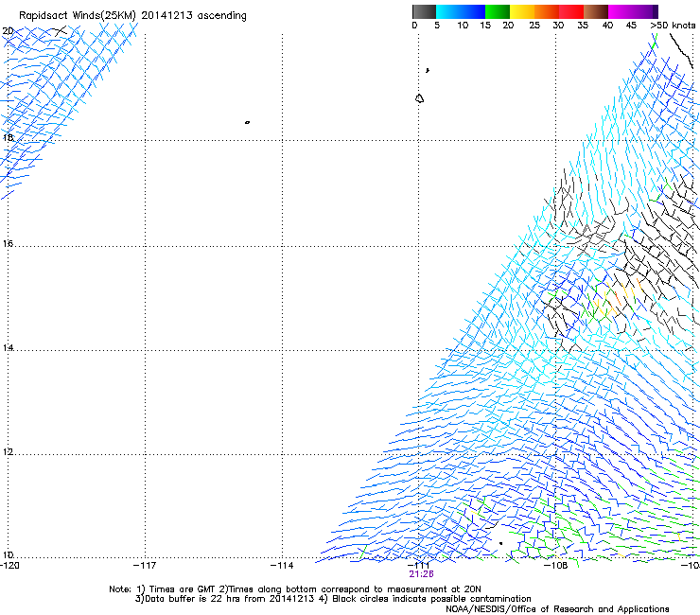Click the note line 'Times are GMT'
The width and height of the screenshot is (700, 615).
pyautogui.click(x=183, y=589)
